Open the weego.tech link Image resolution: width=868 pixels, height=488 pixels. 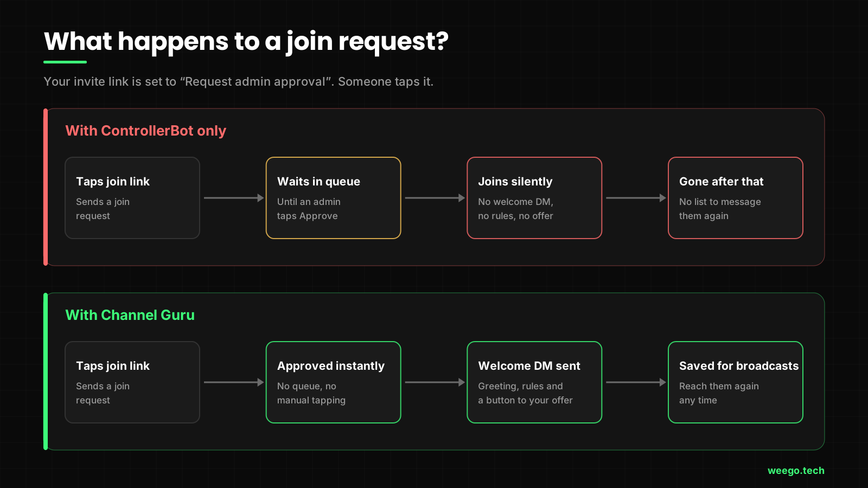(x=796, y=471)
